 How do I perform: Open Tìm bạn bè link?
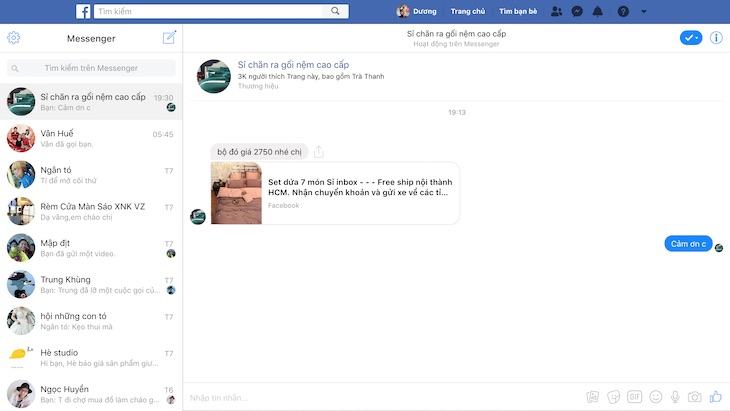point(518,11)
